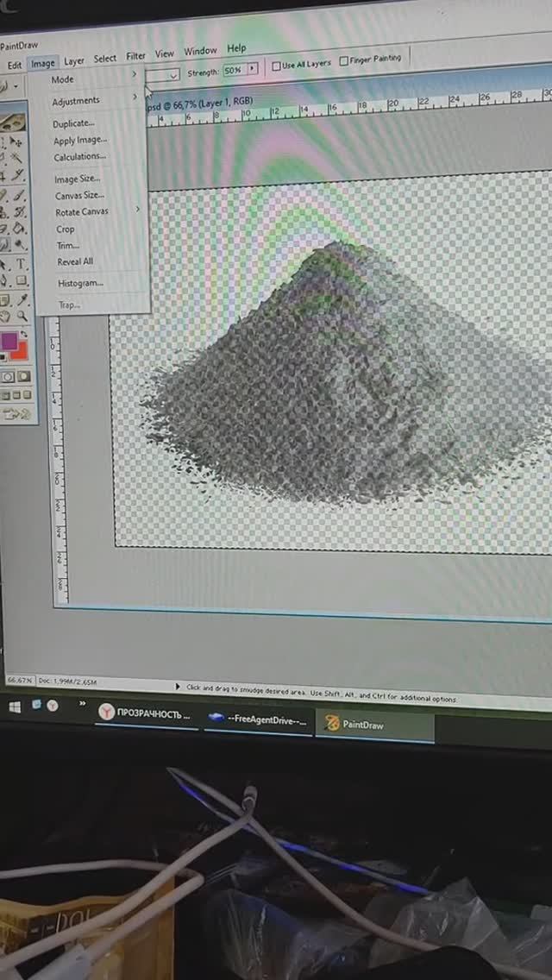The height and width of the screenshot is (980, 552).
Task: Choose Crop from the Image menu
Action: coord(65,229)
